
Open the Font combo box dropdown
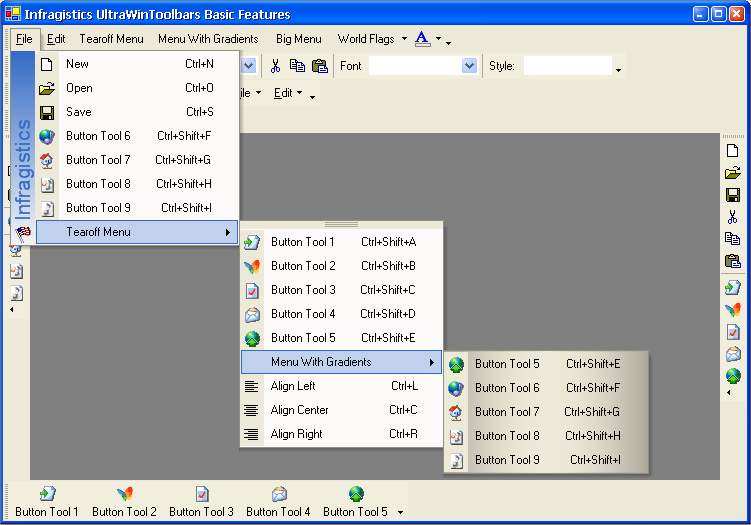click(x=469, y=66)
